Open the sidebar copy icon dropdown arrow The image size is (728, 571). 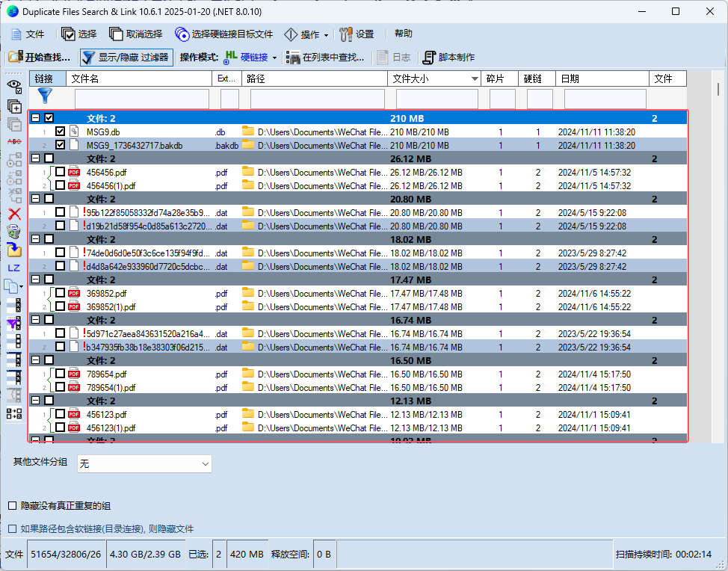click(22, 286)
